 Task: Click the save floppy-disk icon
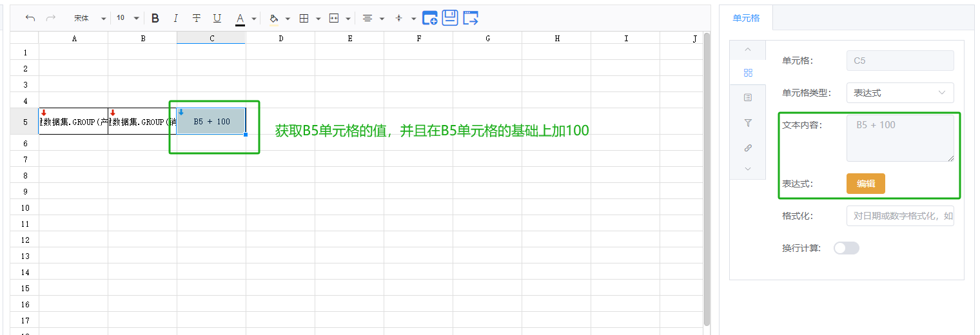450,17
